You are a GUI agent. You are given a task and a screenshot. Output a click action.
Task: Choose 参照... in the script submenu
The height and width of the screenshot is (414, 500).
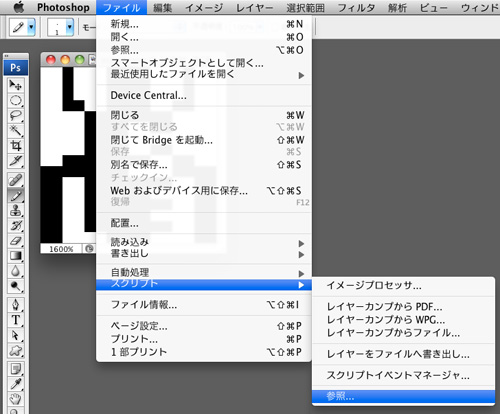[x=403, y=397]
